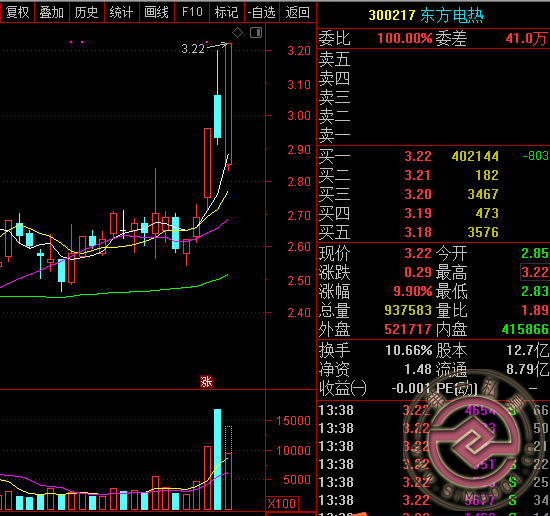The image size is (550, 516).
Task: Toggle -自选 to remove from watchlist
Action: [262, 12]
